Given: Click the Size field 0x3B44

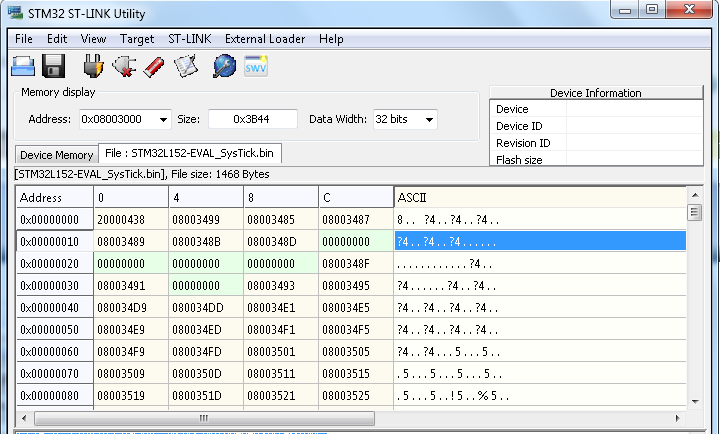Looking at the screenshot, I should tap(253, 119).
